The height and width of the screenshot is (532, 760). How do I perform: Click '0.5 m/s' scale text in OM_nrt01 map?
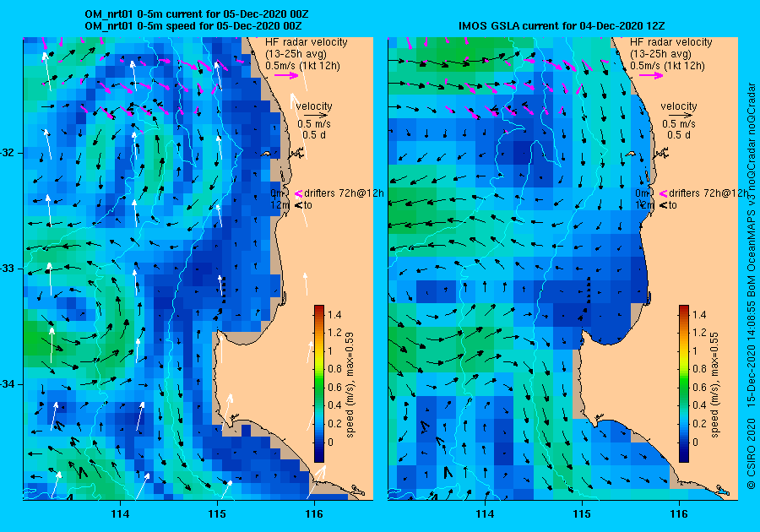[314, 124]
